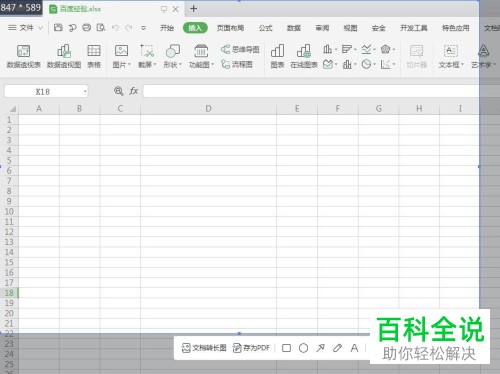Click the select-all corner of sheet

click(x=12, y=109)
